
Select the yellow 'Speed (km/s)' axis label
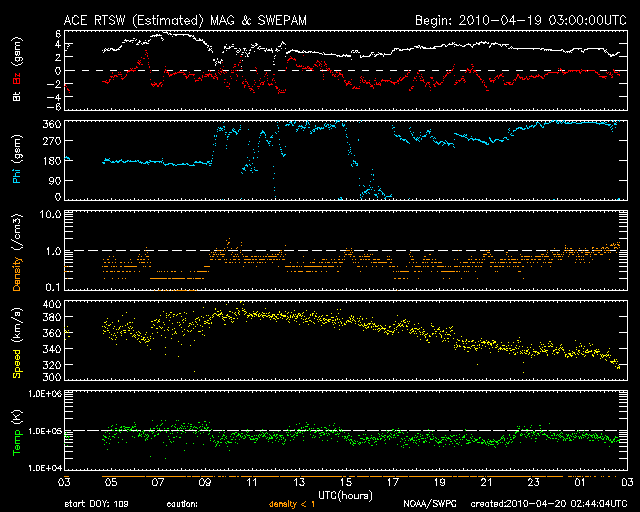pyautogui.click(x=17, y=342)
